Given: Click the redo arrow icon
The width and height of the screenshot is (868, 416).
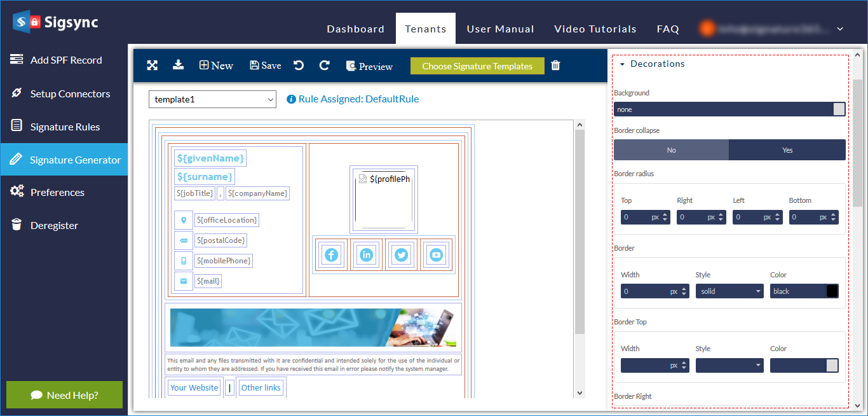Looking at the screenshot, I should click(324, 66).
